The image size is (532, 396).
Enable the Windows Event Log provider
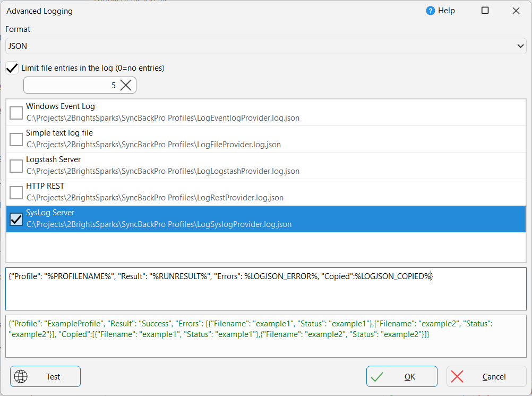click(x=16, y=113)
